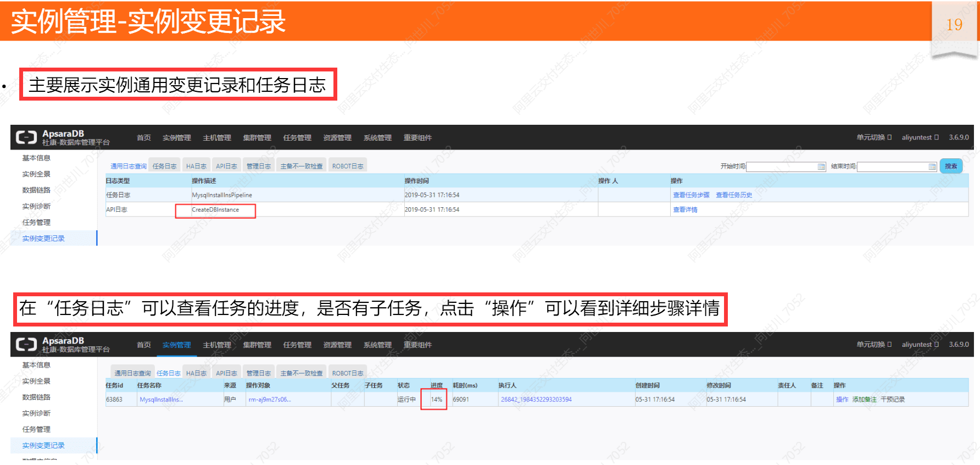Viewport: 980px width, 465px height.
Task: Click the blue 搜索 button
Action: click(951, 166)
